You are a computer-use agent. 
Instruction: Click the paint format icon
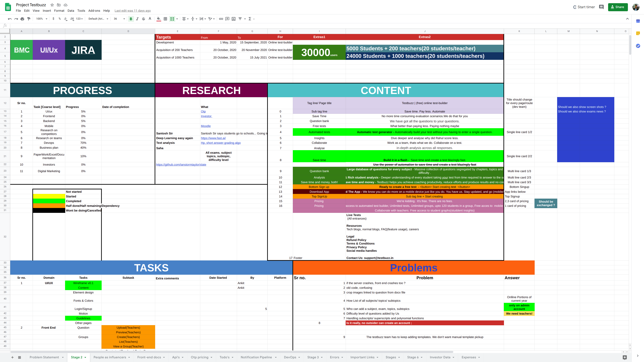(x=29, y=19)
